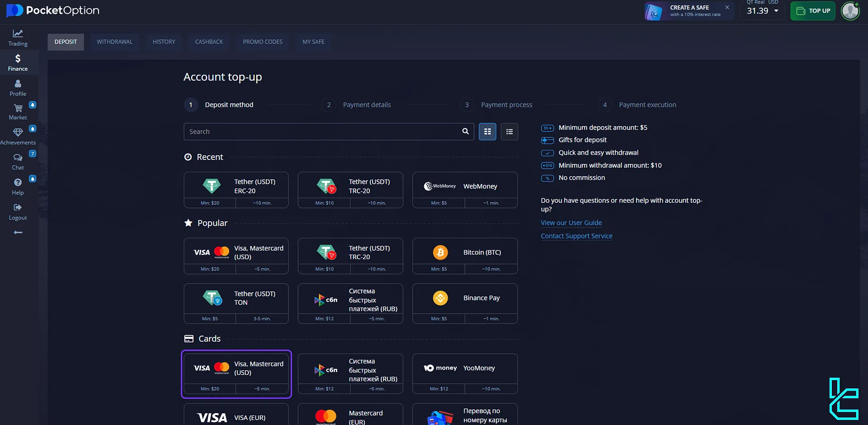Screen dimensions: 868x425
Task: Click the Binance Pay yellow logo icon
Action: tap(440, 298)
